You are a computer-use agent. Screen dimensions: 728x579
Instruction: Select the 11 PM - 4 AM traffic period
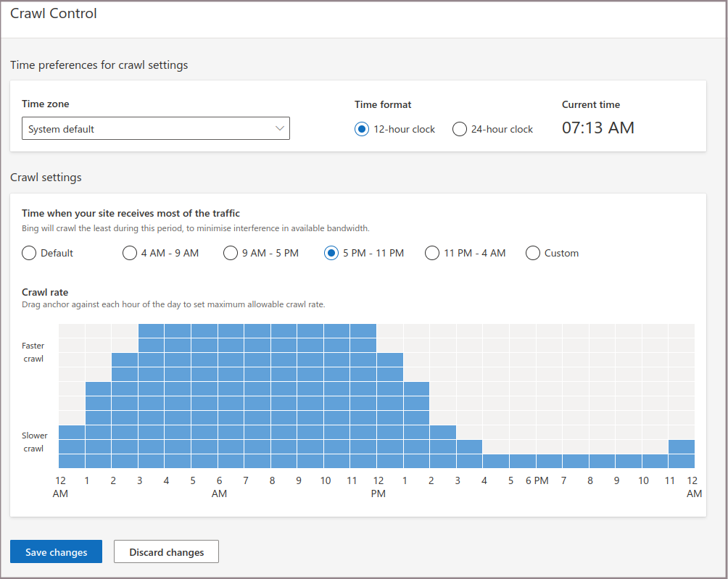[432, 253]
